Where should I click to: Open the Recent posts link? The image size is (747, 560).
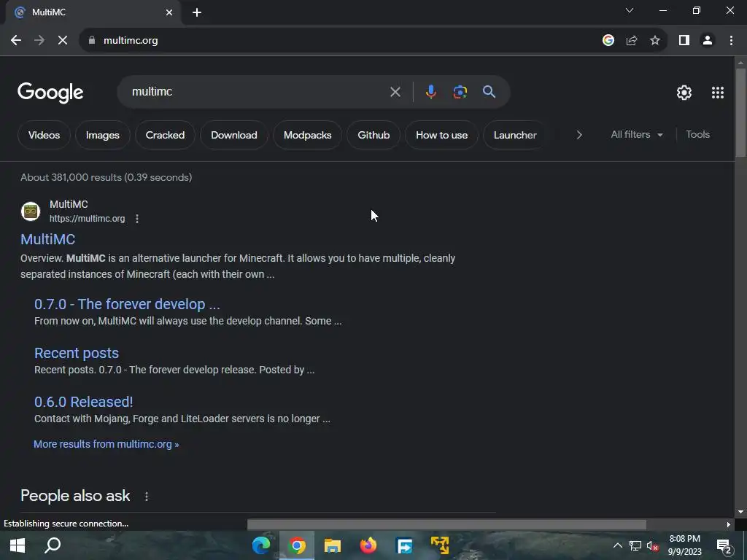tap(76, 354)
